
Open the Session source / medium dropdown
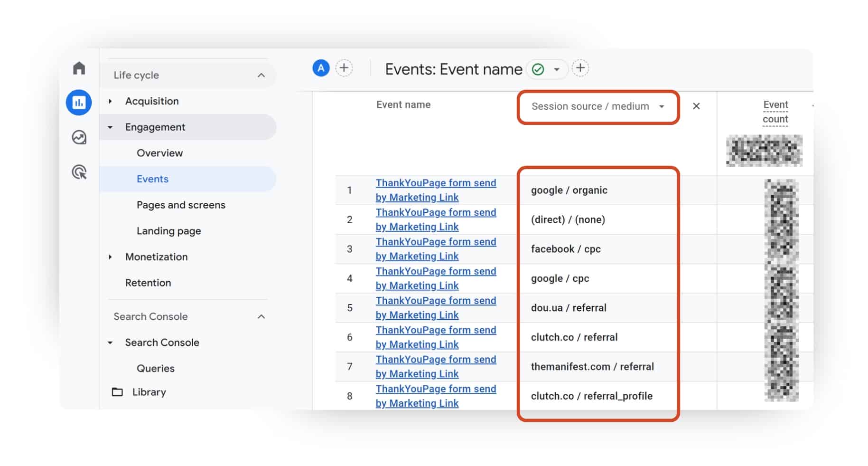597,106
